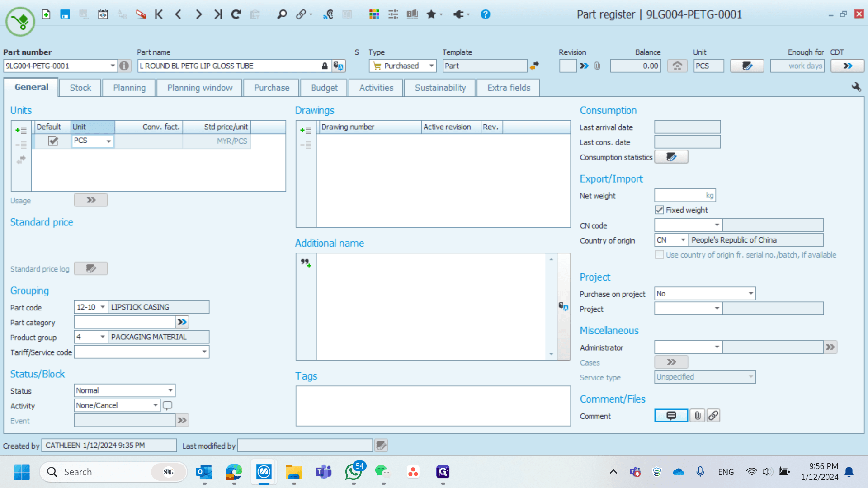Viewport: 868px width, 488px height.
Task: Open the Purchase on project dropdown
Action: coord(751,294)
